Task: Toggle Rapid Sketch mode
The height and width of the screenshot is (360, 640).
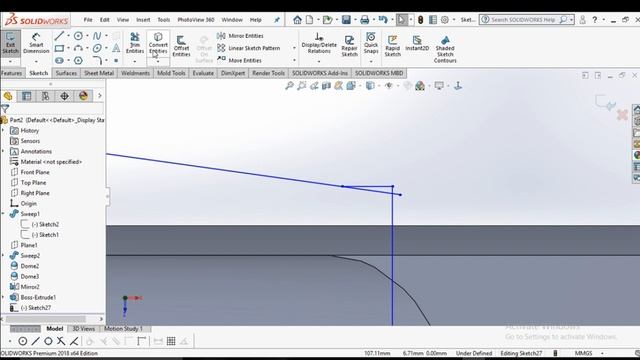Action: (x=393, y=46)
